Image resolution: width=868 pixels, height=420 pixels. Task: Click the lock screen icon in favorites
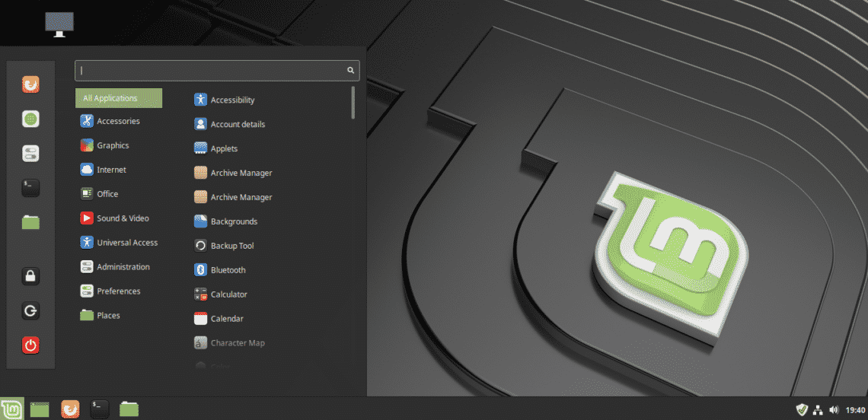pyautogui.click(x=30, y=276)
